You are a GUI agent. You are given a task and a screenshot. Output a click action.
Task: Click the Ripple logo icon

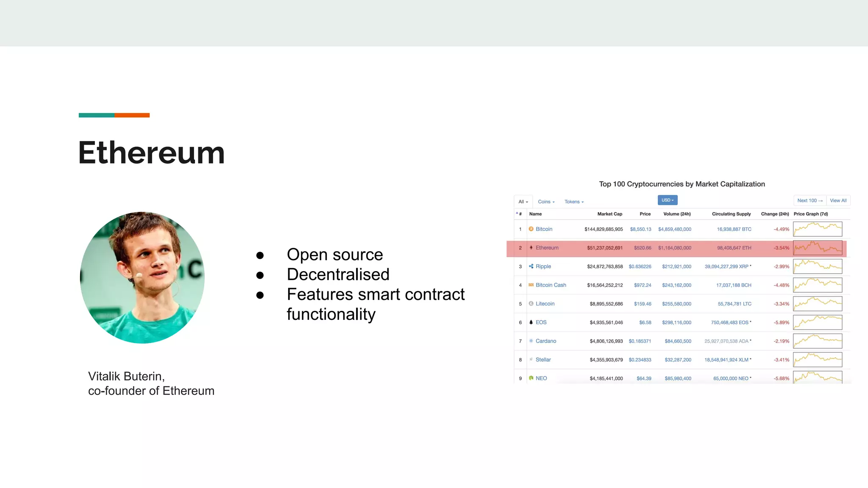[x=531, y=266]
